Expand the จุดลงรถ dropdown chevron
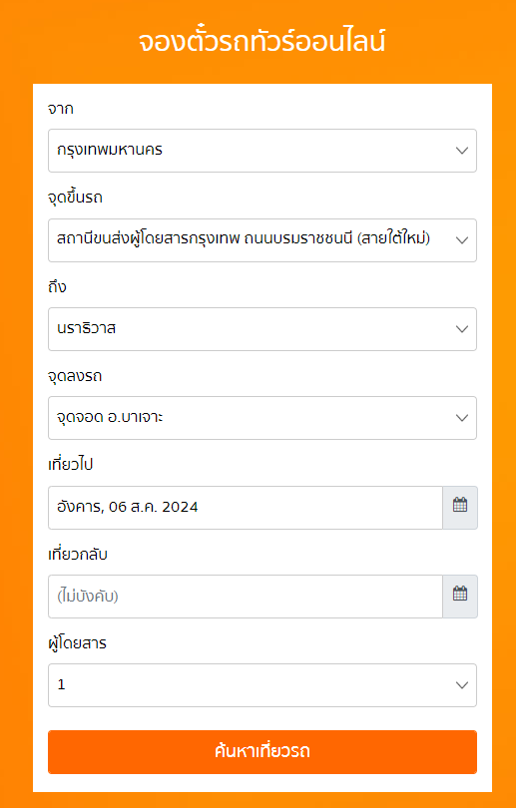The height and width of the screenshot is (812, 516). [x=461, y=418]
